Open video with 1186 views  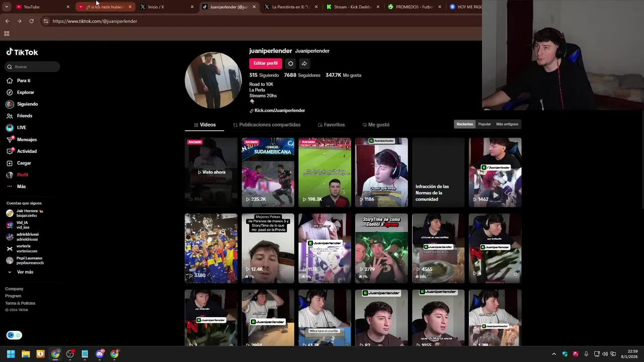pos(381,172)
